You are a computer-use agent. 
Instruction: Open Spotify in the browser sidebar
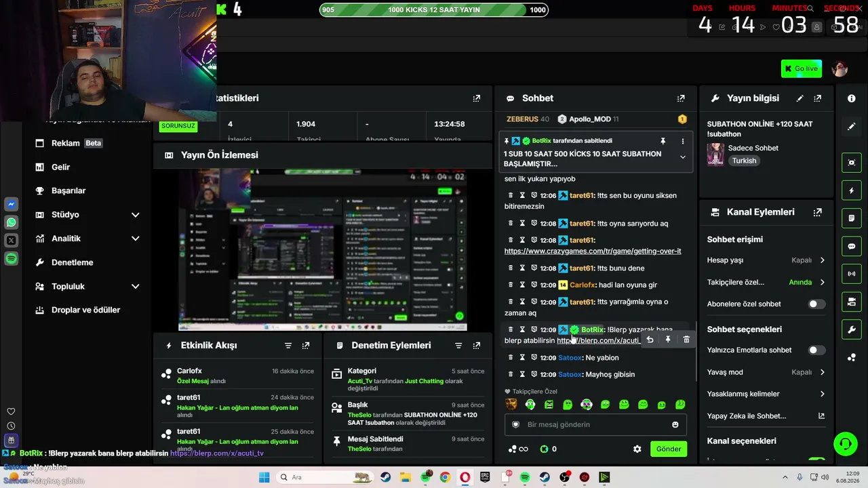pos(12,258)
